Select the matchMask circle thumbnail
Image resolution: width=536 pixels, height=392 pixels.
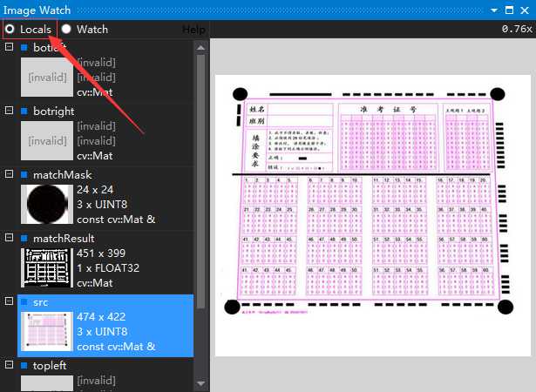(47, 205)
